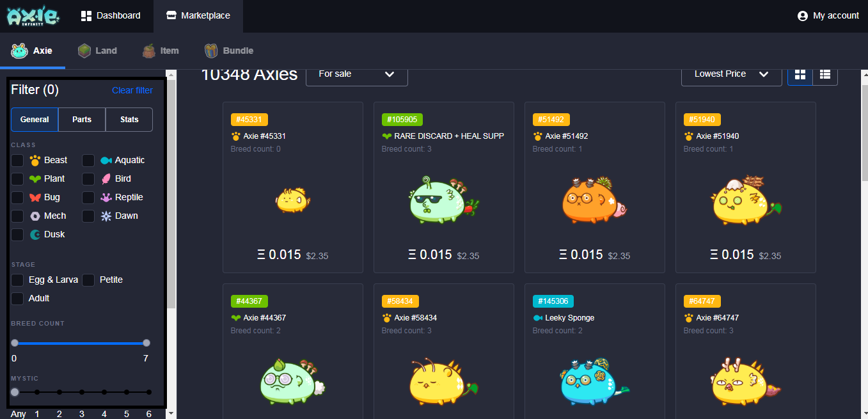
Task: Select the Item category tab
Action: point(161,51)
